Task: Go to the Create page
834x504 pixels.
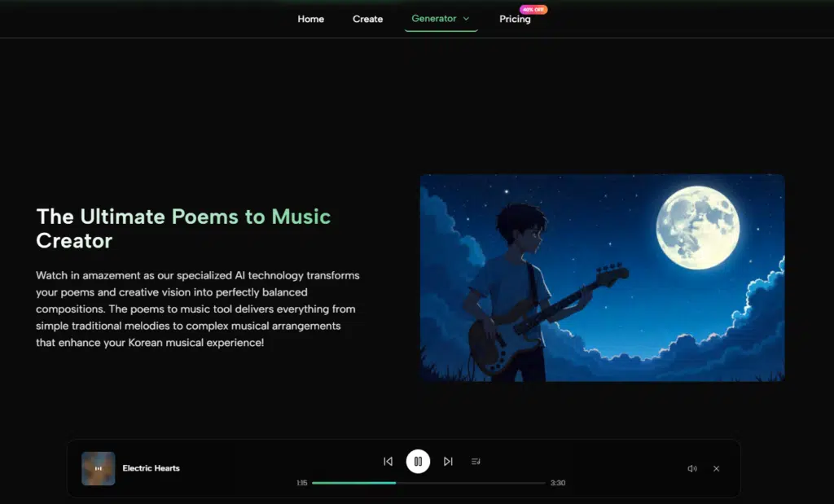Action: (367, 20)
